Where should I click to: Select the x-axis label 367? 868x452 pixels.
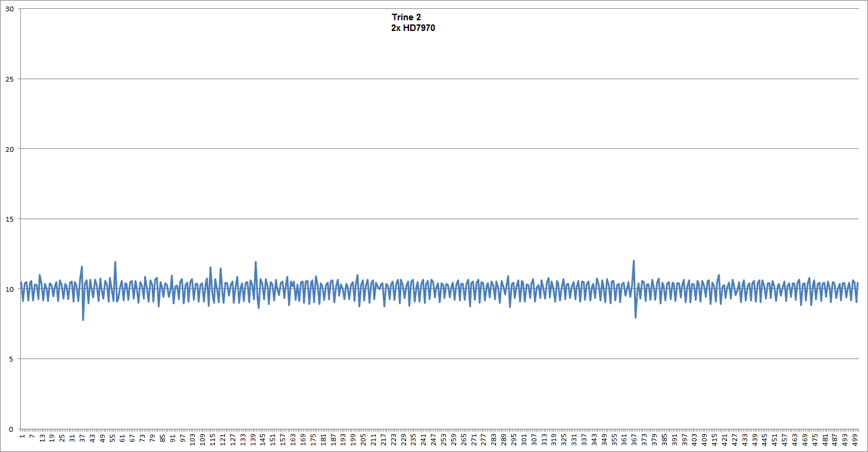(x=635, y=440)
